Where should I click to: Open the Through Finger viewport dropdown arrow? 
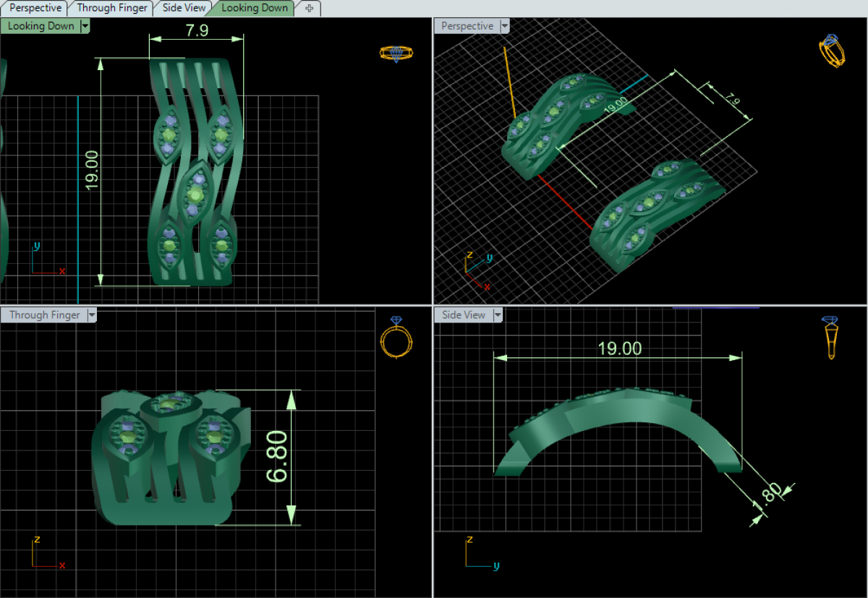(x=91, y=315)
